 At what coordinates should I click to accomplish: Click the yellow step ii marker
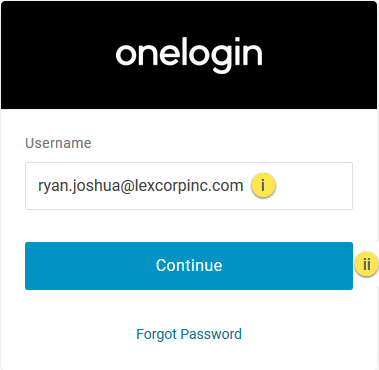[366, 265]
